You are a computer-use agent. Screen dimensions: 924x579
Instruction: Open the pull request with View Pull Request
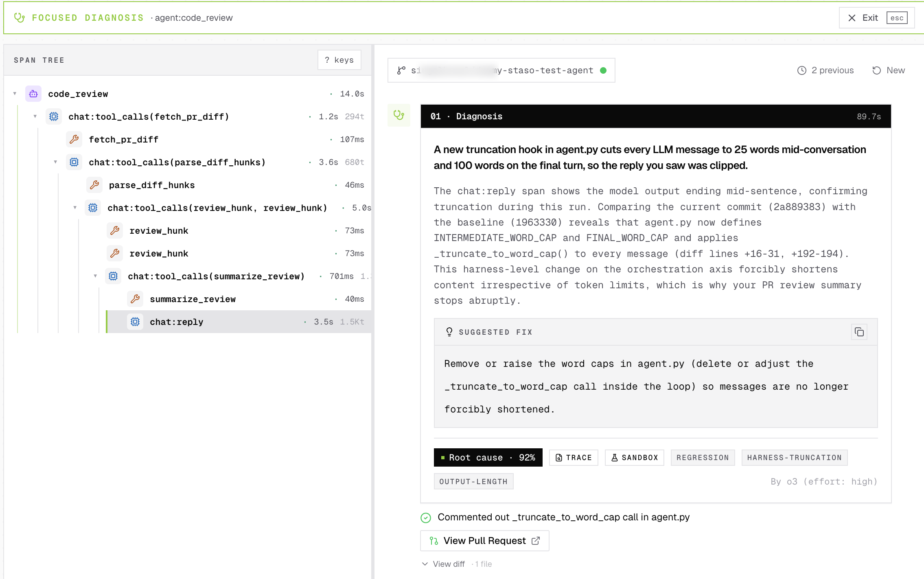coord(484,540)
